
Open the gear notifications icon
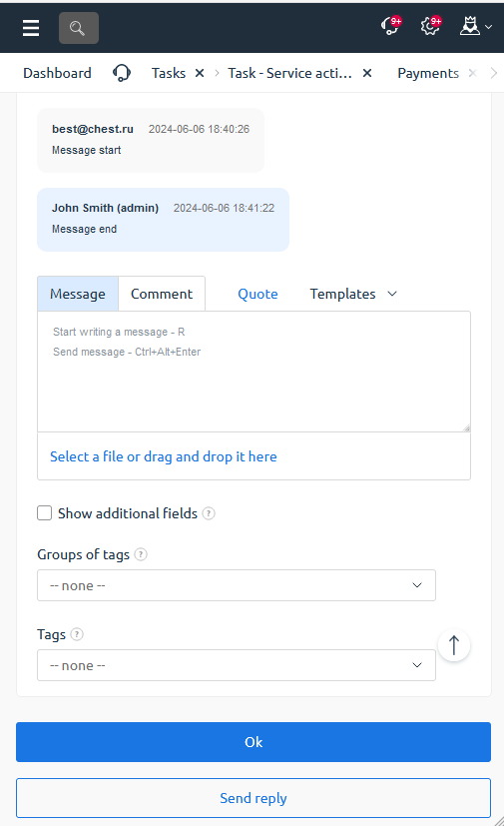coord(431,25)
